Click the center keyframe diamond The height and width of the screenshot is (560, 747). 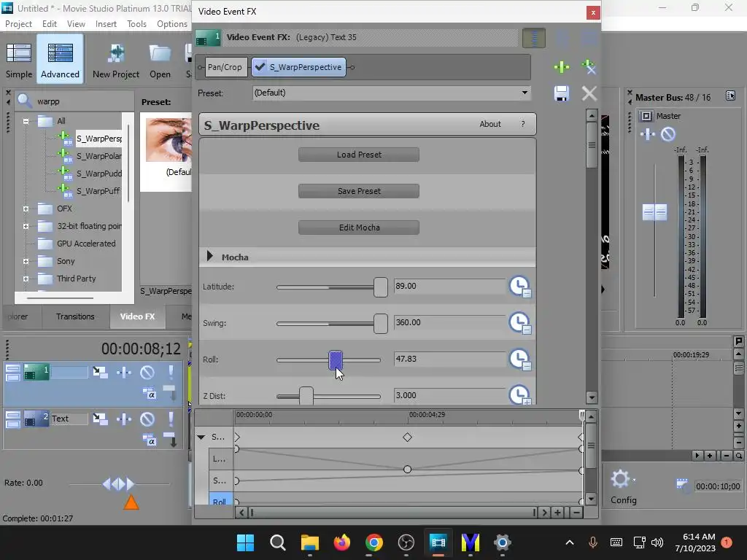point(407,437)
